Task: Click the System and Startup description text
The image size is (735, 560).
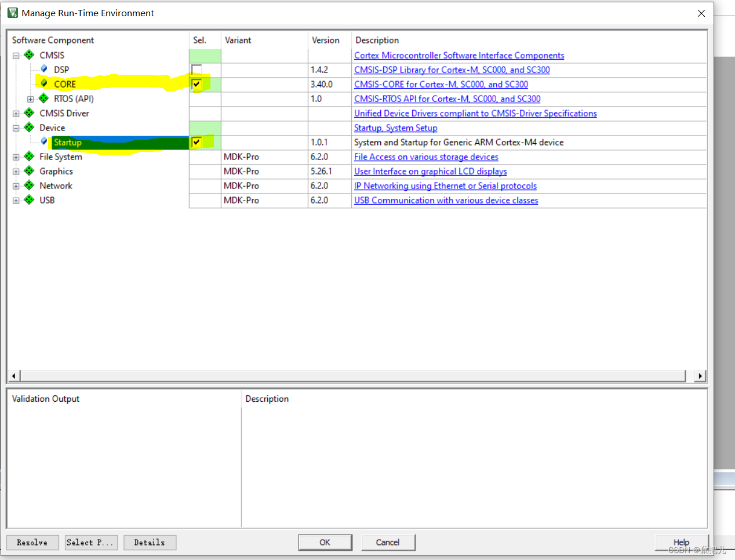Action: [459, 142]
